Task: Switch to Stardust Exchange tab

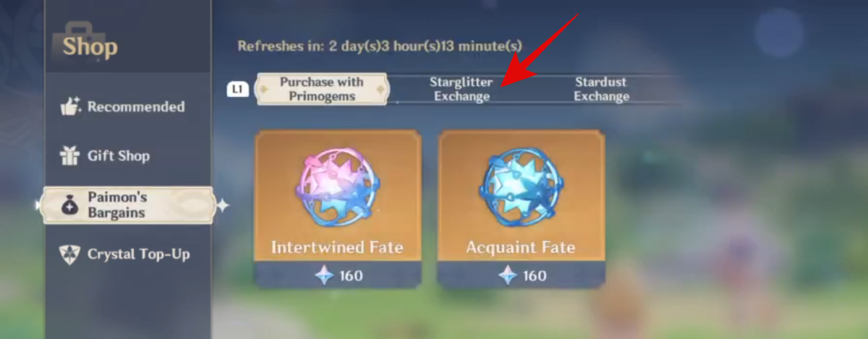Action: click(601, 90)
